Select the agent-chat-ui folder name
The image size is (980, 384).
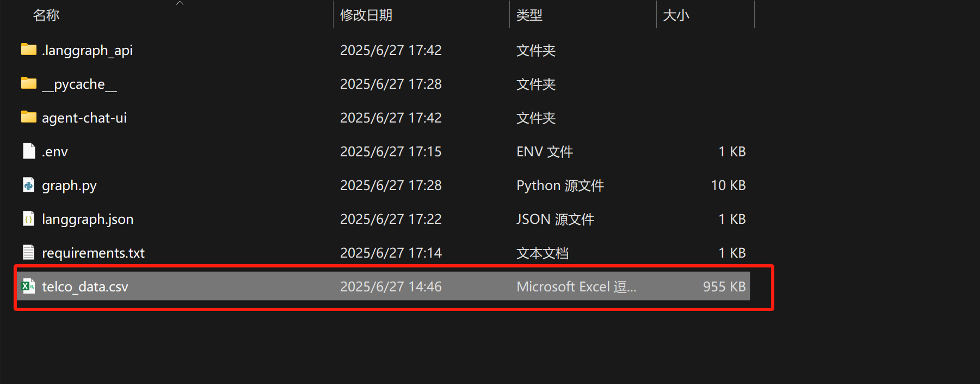coord(84,118)
